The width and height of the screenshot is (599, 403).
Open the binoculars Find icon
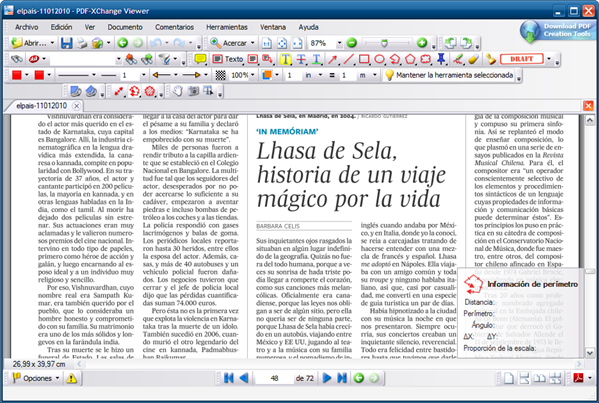pos(16,59)
